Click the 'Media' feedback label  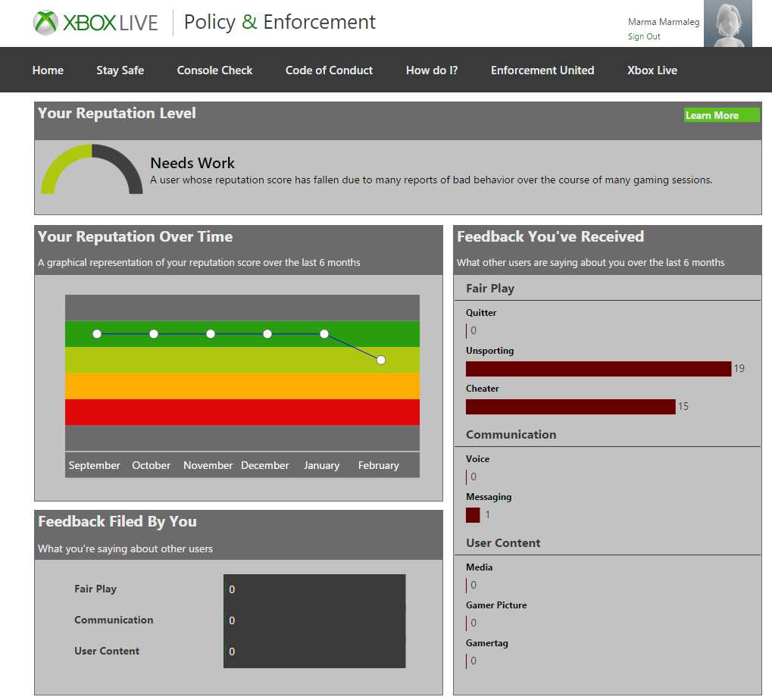479,567
